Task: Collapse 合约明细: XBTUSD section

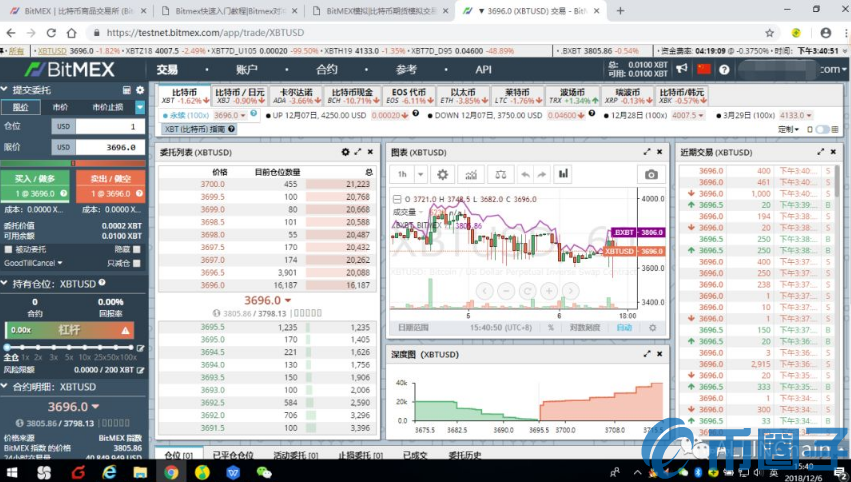Action: click(x=4, y=387)
